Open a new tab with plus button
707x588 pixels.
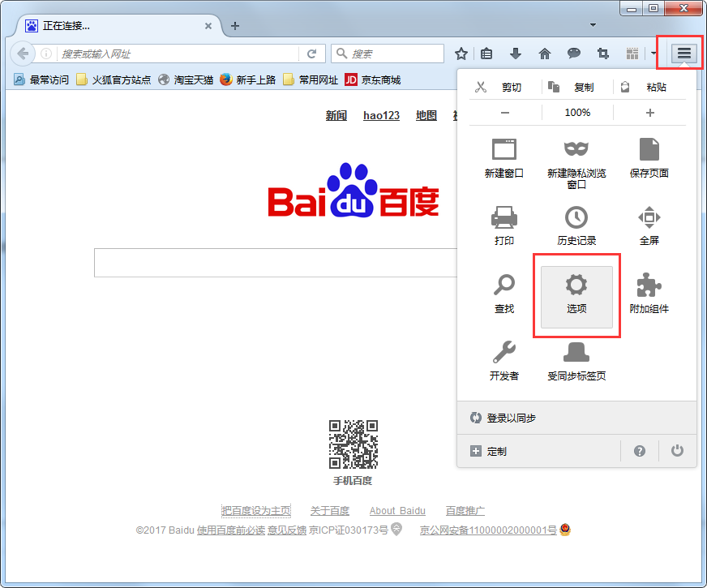[x=235, y=26]
